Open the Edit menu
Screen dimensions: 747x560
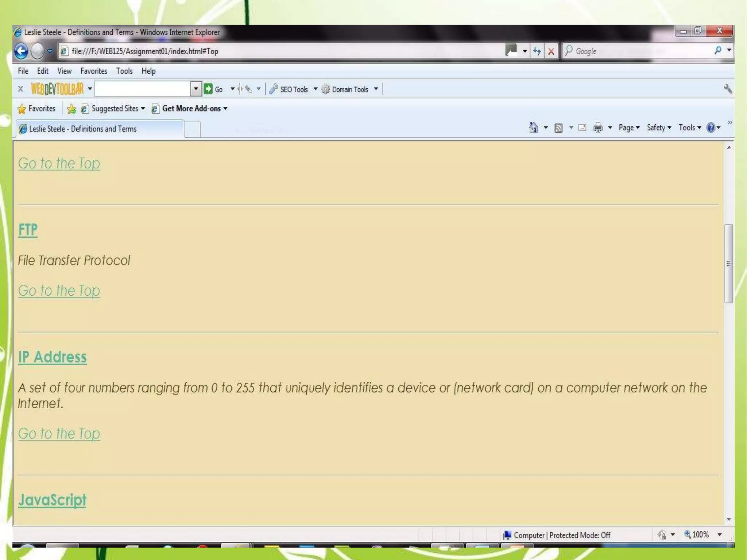[43, 71]
